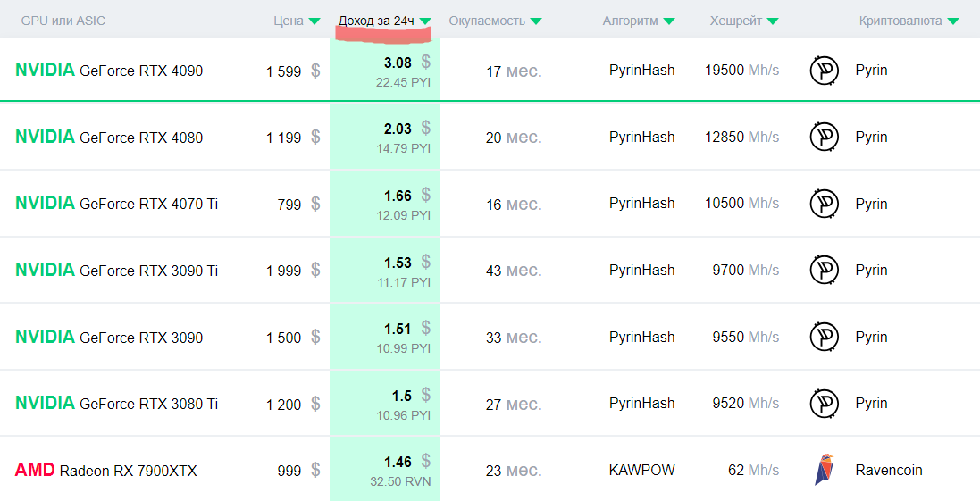Image resolution: width=980 pixels, height=501 pixels.
Task: Click Ravencoin name in RX 7900XTX row
Action: [889, 470]
